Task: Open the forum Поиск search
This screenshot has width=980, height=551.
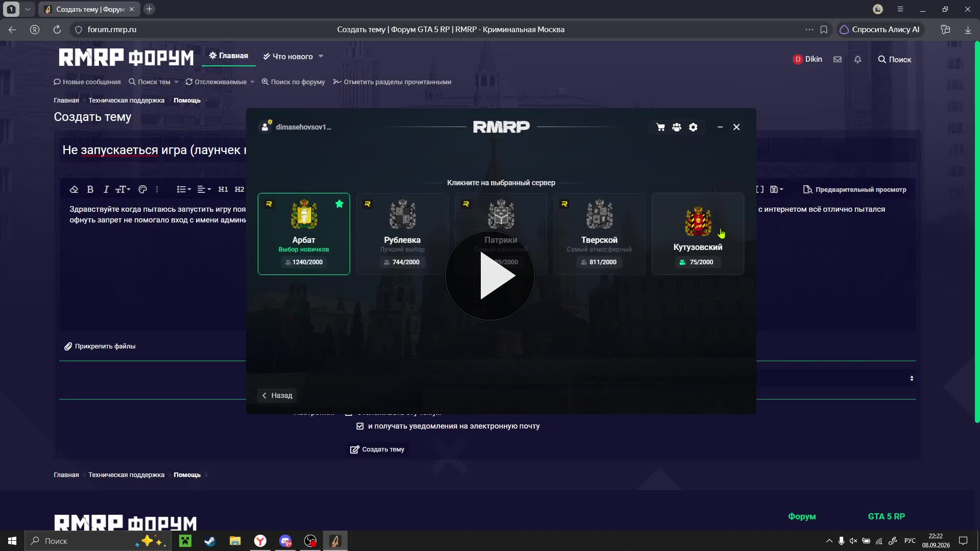Action: point(895,60)
